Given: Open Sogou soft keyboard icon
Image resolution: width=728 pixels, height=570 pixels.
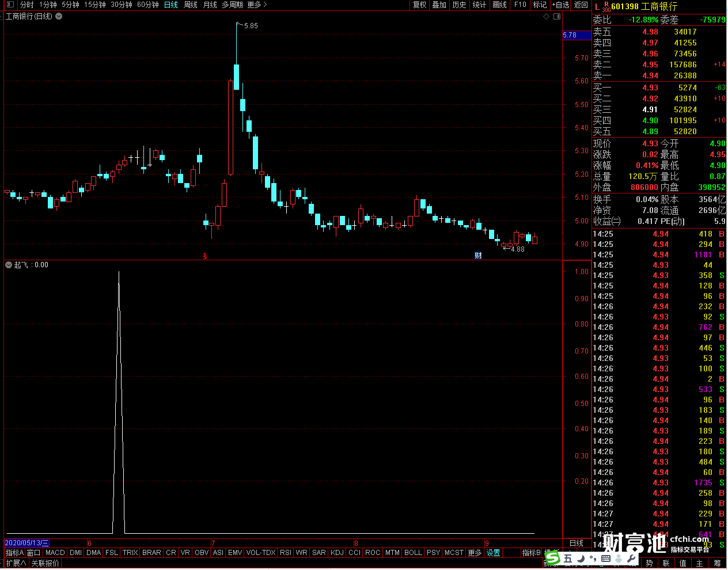Looking at the screenshot, I should 606,558.
